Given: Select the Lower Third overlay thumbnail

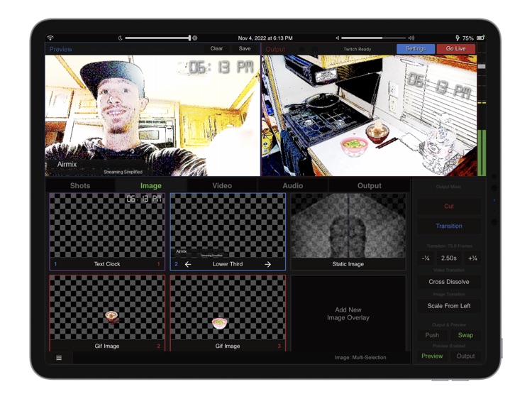Looking at the screenshot, I should pos(228,231).
